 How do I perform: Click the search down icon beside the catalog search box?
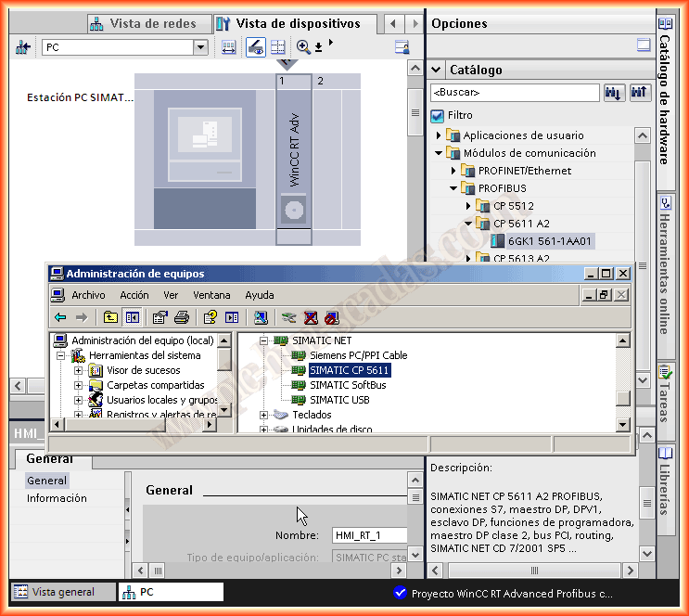coord(614,93)
